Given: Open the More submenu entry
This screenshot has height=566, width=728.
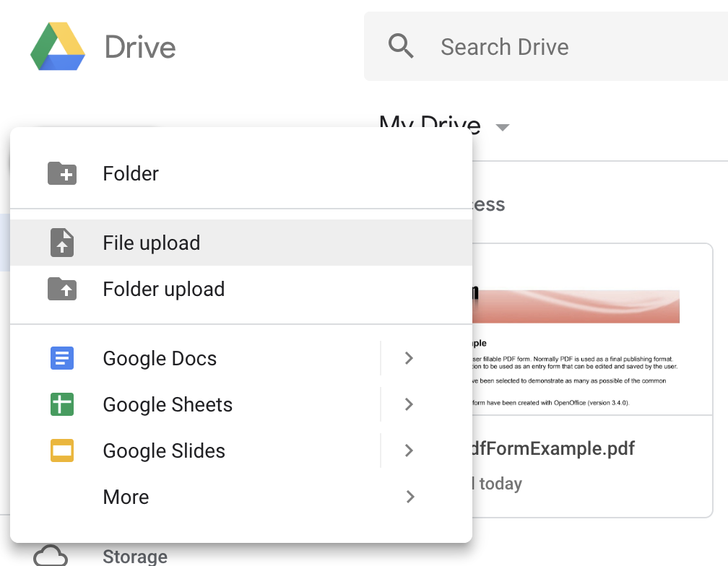Looking at the screenshot, I should point(241,497).
